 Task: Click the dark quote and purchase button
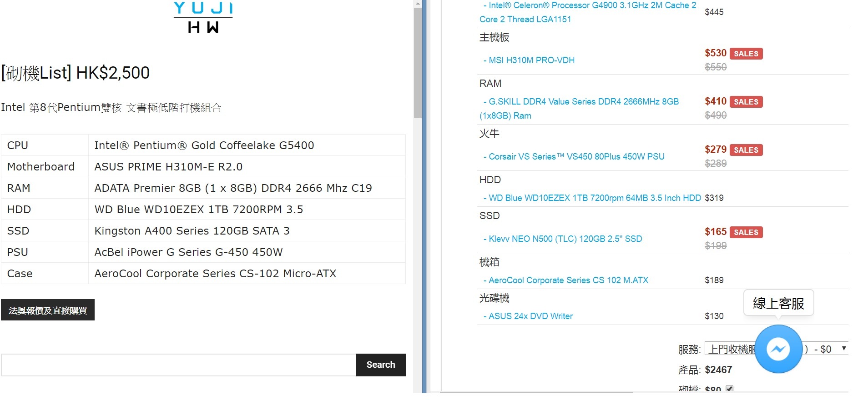[x=48, y=310]
